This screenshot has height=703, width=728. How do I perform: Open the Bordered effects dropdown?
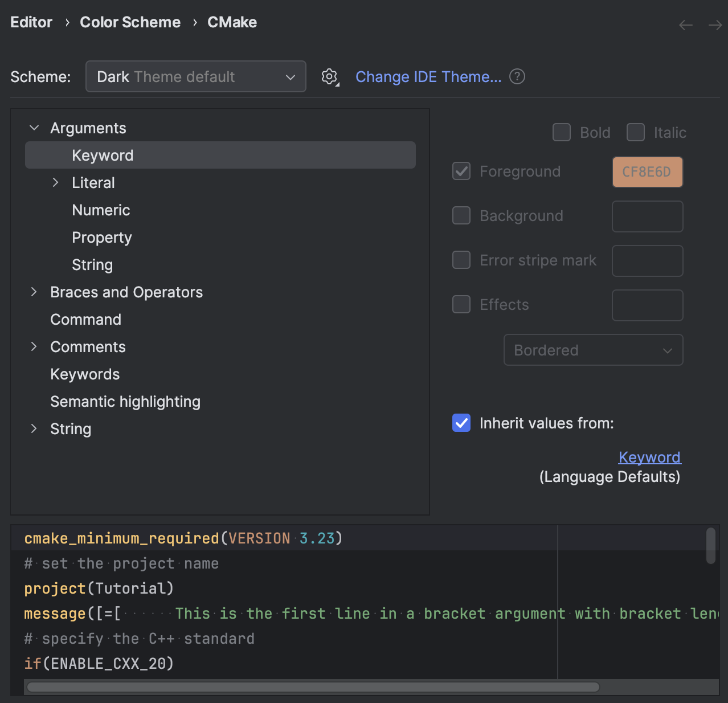593,350
